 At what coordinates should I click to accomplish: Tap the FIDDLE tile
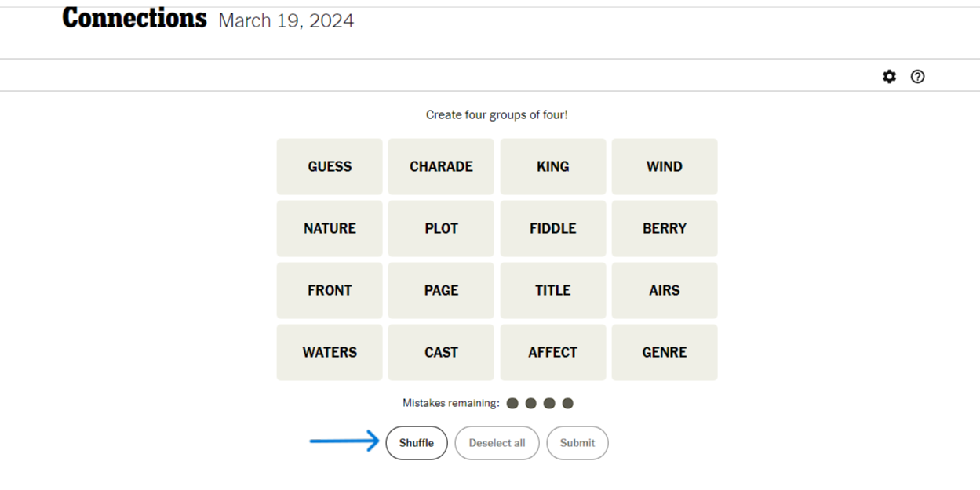click(x=553, y=228)
